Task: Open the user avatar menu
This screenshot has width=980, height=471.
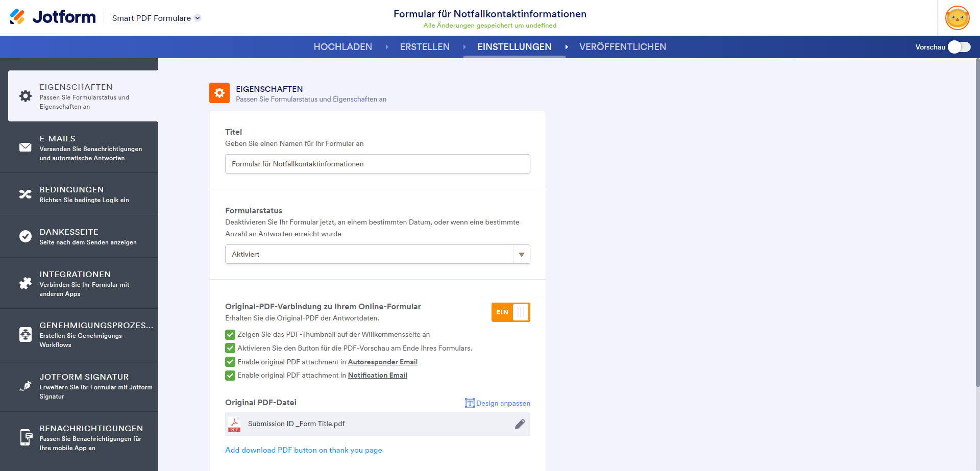Action: point(957,18)
